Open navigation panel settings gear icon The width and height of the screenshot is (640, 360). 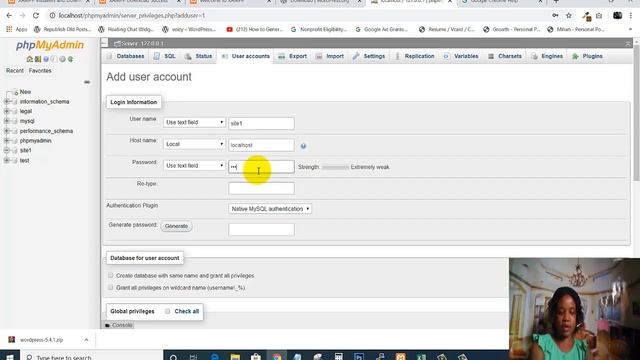pos(62,59)
